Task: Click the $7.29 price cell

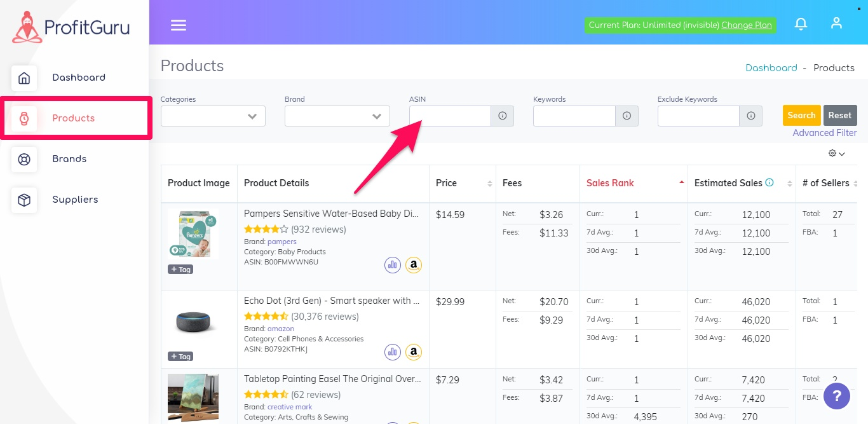Action: 447,380
